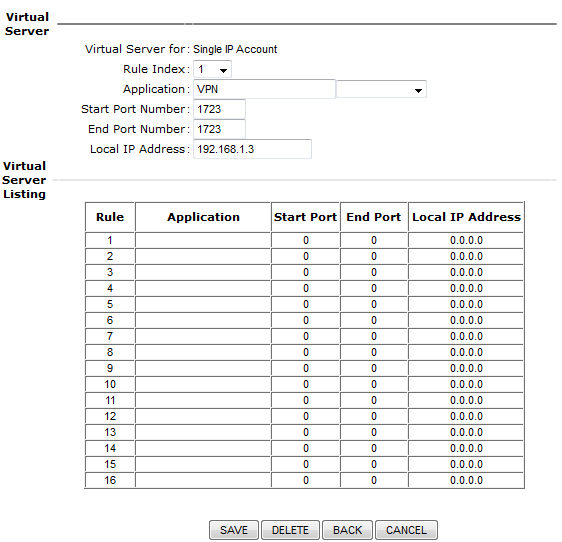Open the Rule Index dropdown

[212, 69]
